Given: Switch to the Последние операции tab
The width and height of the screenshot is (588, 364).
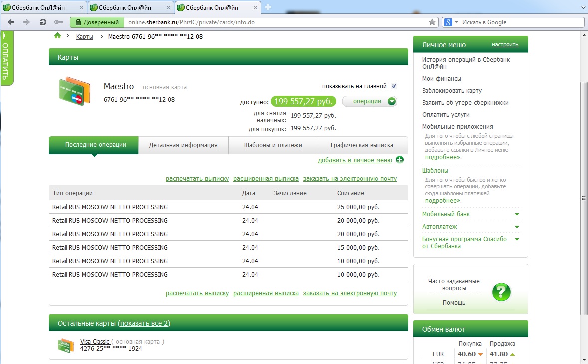Looking at the screenshot, I should [94, 145].
